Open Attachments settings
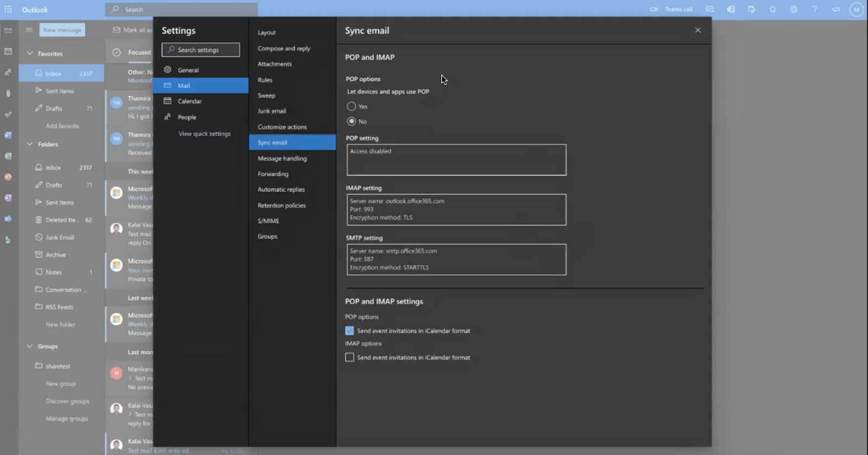Image resolution: width=868 pixels, height=455 pixels. pos(292,64)
